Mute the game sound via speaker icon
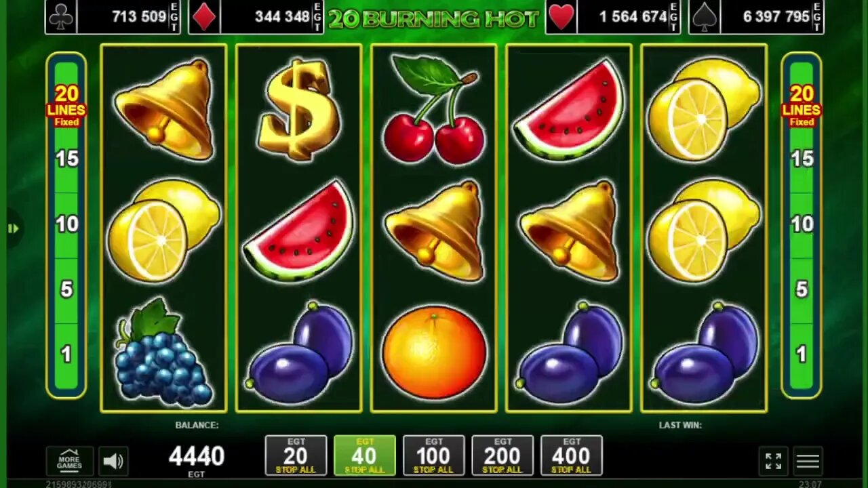Viewport: 868px width, 488px height. pos(113,462)
